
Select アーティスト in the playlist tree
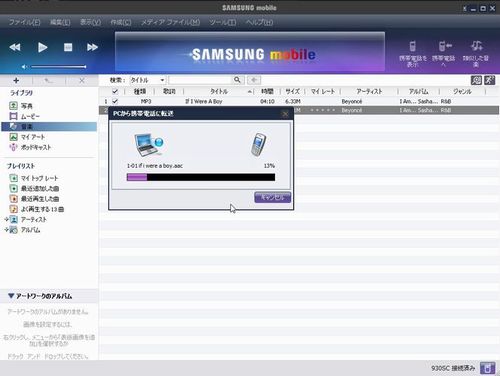pyautogui.click(x=34, y=220)
